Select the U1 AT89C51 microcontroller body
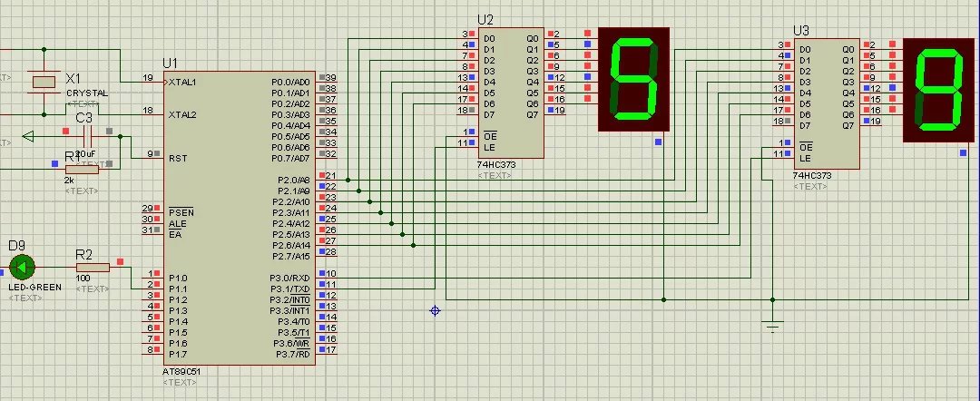The width and height of the screenshot is (980, 401). (x=240, y=218)
